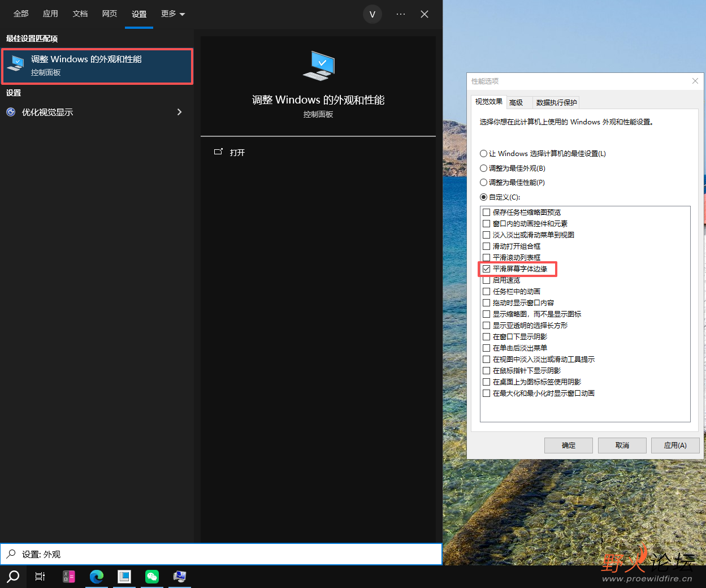Enable 在桌面上为图标标签使用阴影 checkbox

tap(486, 382)
